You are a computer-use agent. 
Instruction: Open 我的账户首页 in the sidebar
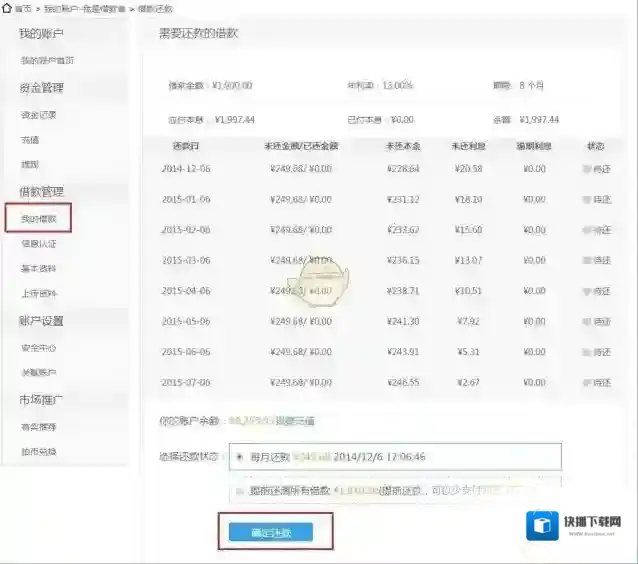pyautogui.click(x=47, y=60)
